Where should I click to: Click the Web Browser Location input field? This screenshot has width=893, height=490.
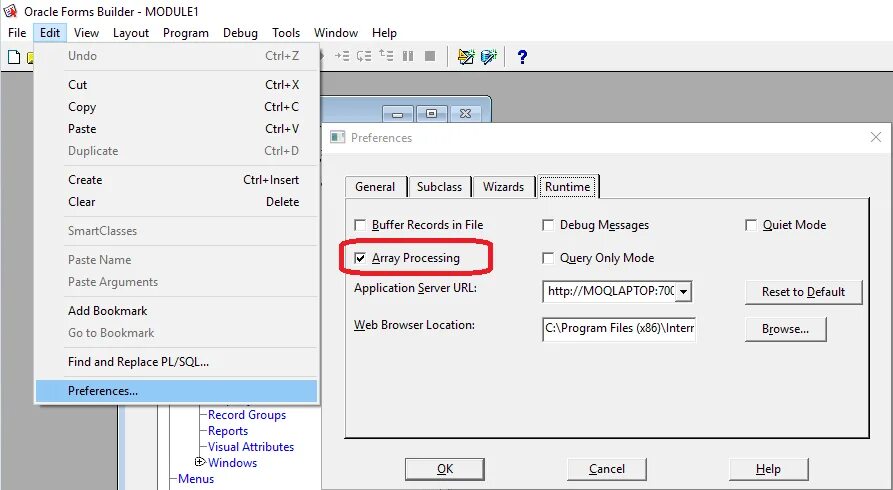(619, 329)
